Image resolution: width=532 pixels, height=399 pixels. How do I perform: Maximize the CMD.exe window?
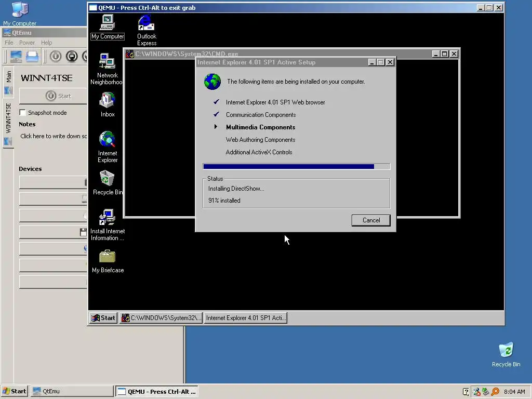pos(445,54)
